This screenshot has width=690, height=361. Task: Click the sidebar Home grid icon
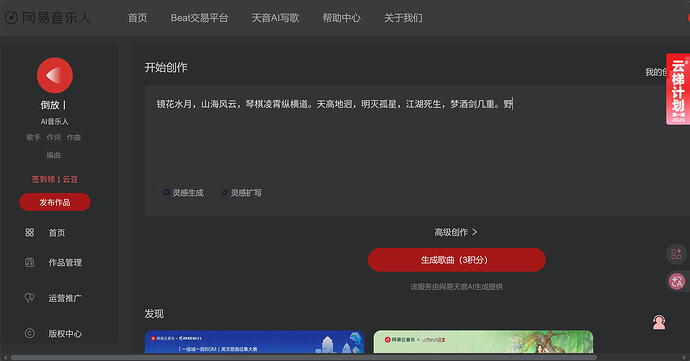pos(29,232)
